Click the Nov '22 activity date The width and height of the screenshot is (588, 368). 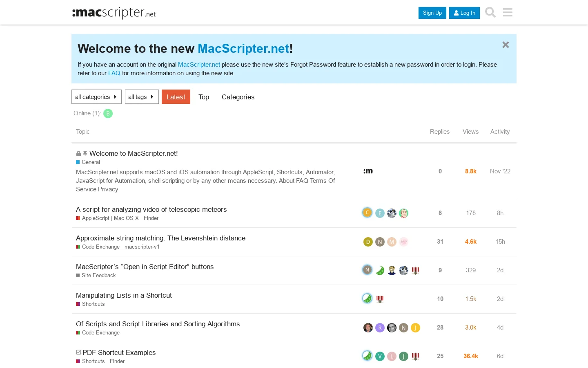[500, 171]
